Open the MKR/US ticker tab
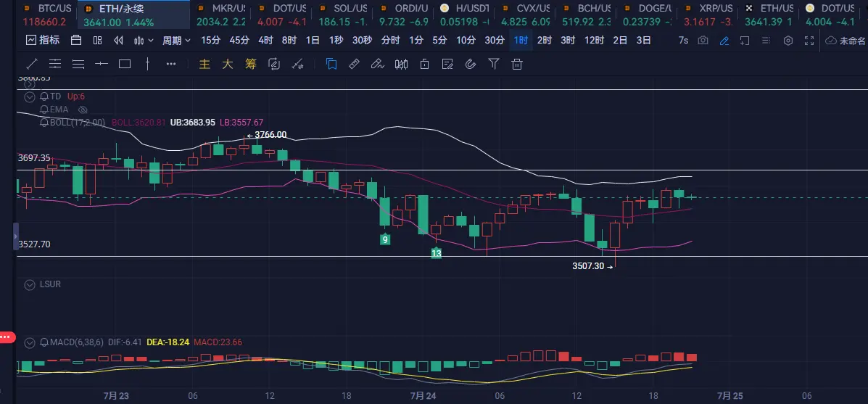868x404 pixels. pos(220,15)
